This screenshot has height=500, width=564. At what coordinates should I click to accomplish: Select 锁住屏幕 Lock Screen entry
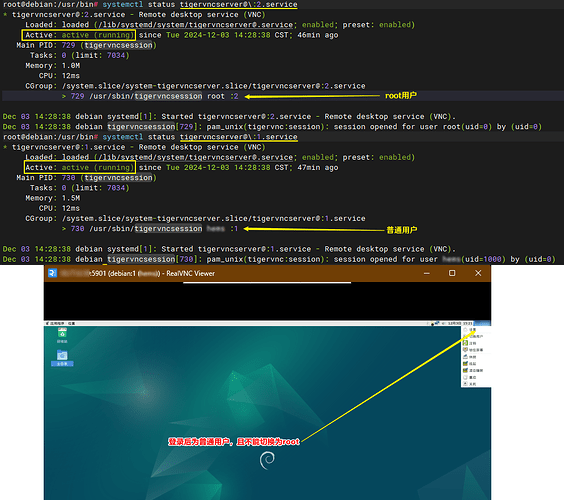(476, 350)
